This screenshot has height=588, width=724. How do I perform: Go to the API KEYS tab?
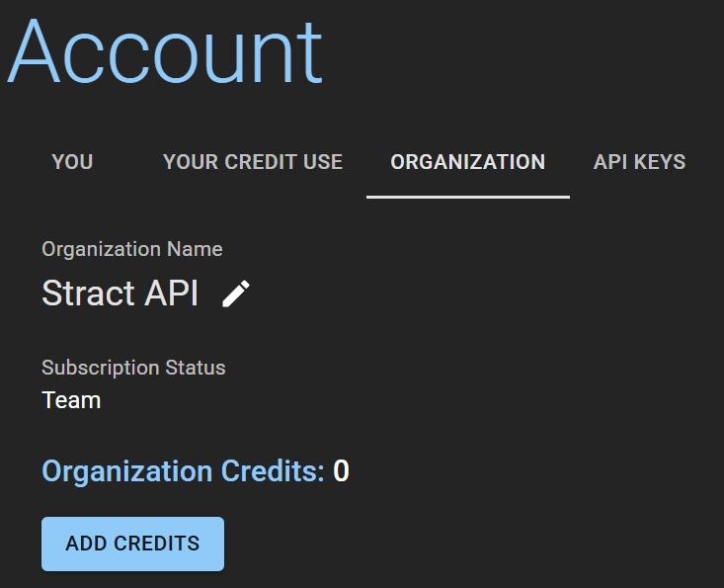pyautogui.click(x=639, y=162)
